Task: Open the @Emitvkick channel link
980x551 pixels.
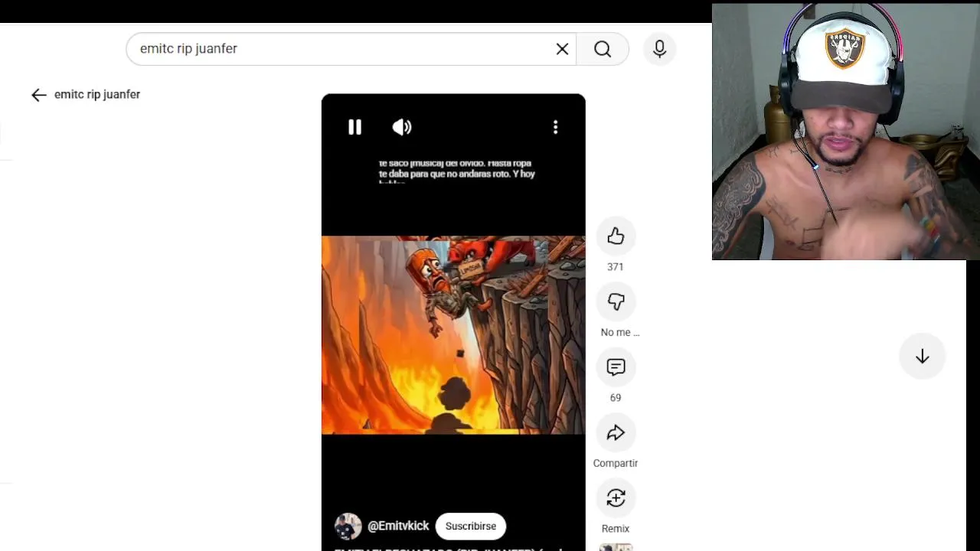Action: click(398, 527)
